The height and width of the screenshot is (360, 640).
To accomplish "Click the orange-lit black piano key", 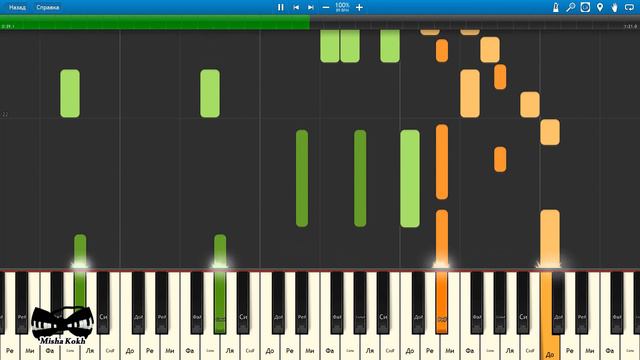I will pyautogui.click(x=442, y=302).
